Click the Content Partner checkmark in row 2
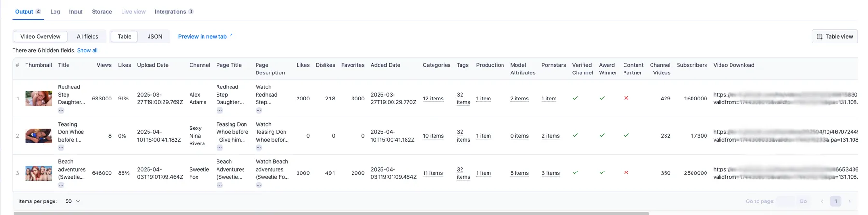 coord(626,135)
